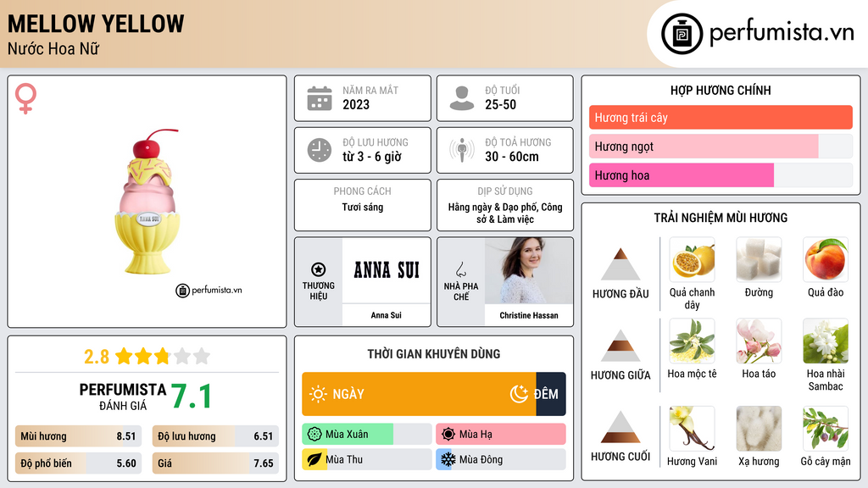The width and height of the screenshot is (868, 488).
Task: Click the Hương cuối pyramid icon
Action: [620, 427]
